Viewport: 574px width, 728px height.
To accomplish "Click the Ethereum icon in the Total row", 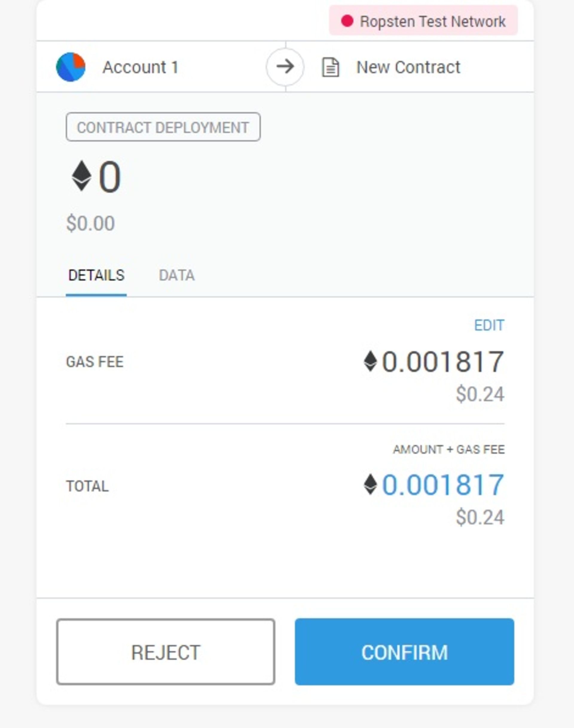I will point(370,485).
